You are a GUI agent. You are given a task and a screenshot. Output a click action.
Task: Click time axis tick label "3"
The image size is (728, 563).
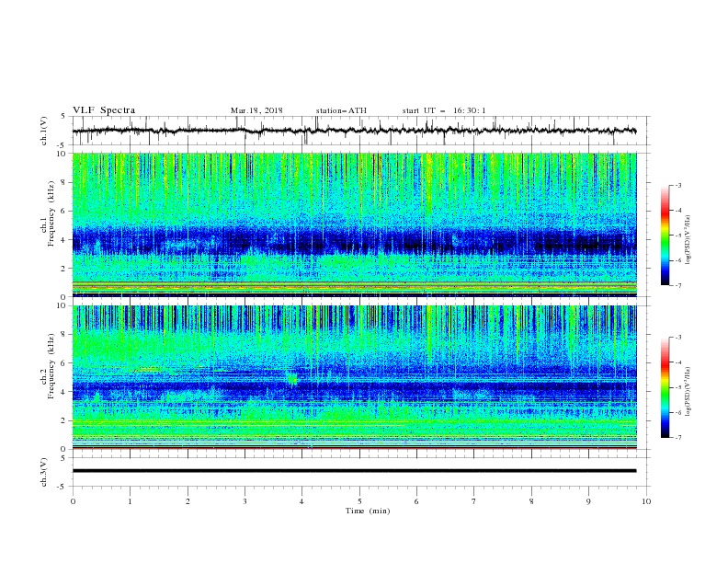tap(245, 501)
